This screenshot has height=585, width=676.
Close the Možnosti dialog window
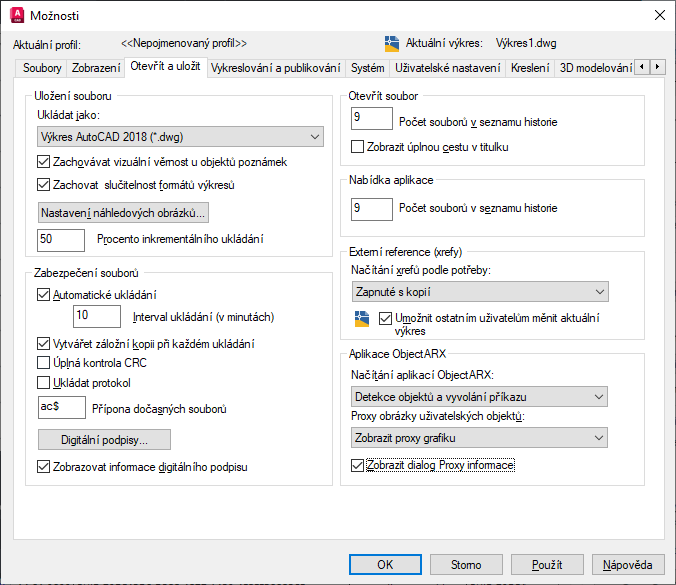click(658, 15)
